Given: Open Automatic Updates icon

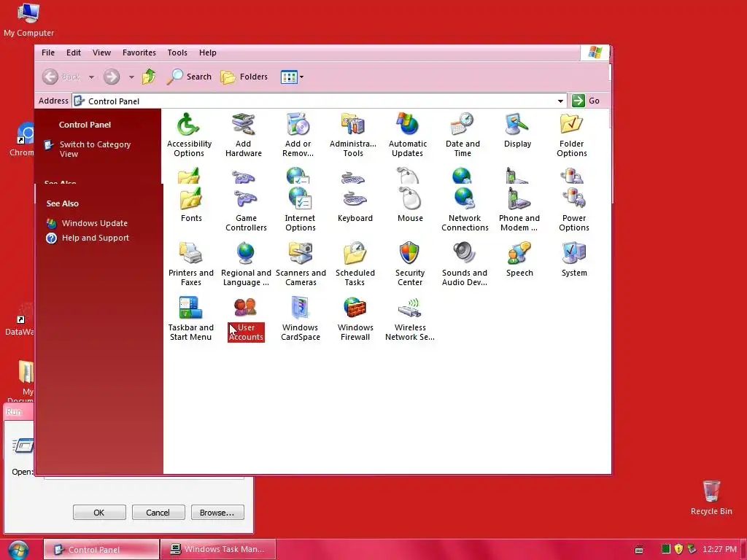Looking at the screenshot, I should (407, 135).
